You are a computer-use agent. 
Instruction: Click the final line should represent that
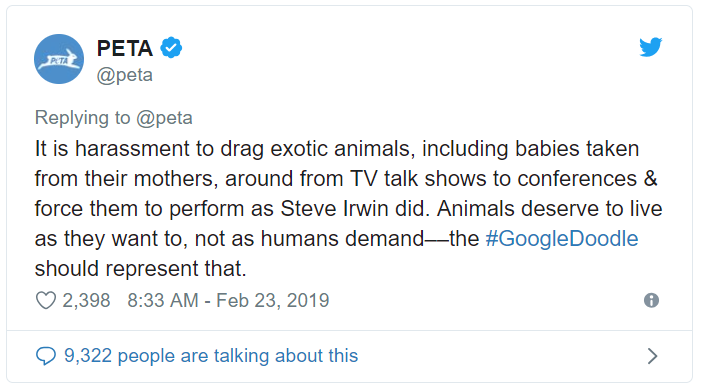click(141, 269)
